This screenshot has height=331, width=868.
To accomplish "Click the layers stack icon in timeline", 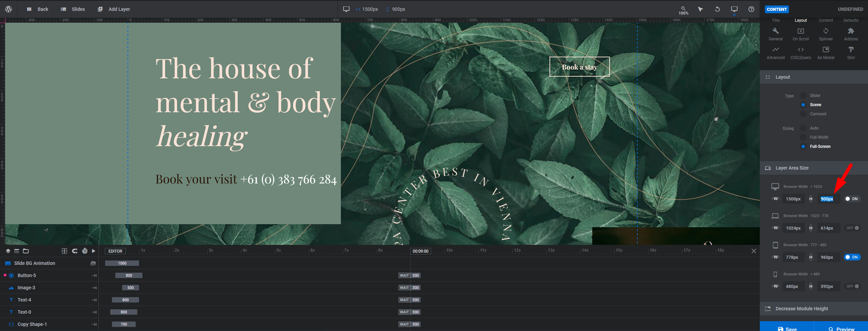I will tap(8, 251).
